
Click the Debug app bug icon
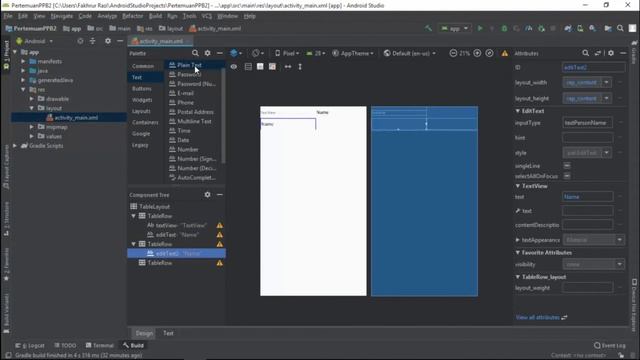click(504, 28)
